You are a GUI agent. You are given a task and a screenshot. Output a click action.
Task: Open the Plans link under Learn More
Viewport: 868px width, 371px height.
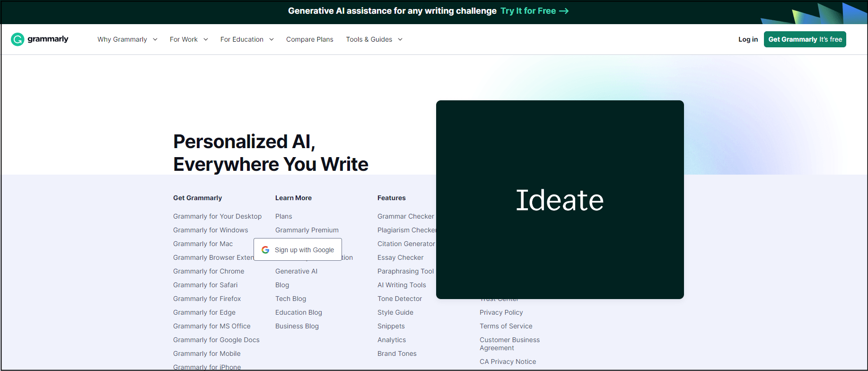coord(284,216)
